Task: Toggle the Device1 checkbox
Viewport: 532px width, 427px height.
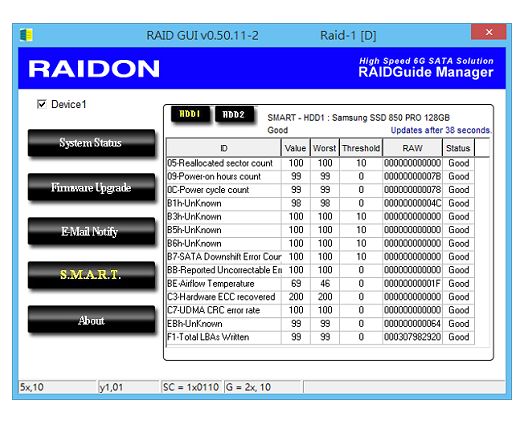Action: pos(42,104)
